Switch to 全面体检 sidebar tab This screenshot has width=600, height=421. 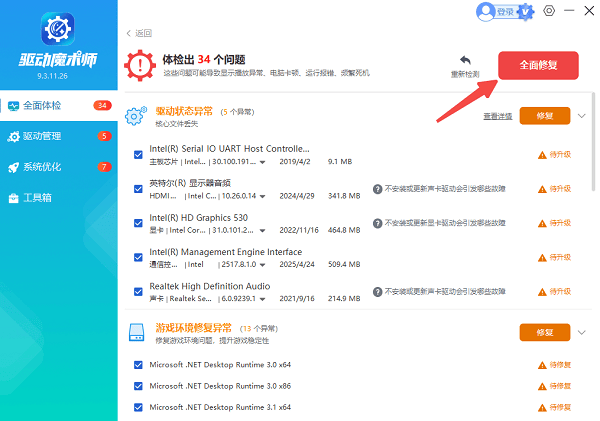(x=59, y=106)
